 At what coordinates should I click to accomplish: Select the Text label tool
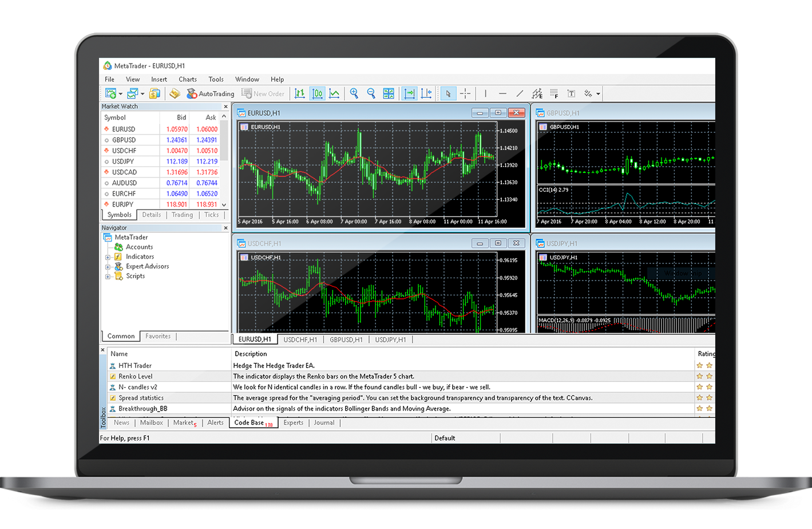click(571, 93)
